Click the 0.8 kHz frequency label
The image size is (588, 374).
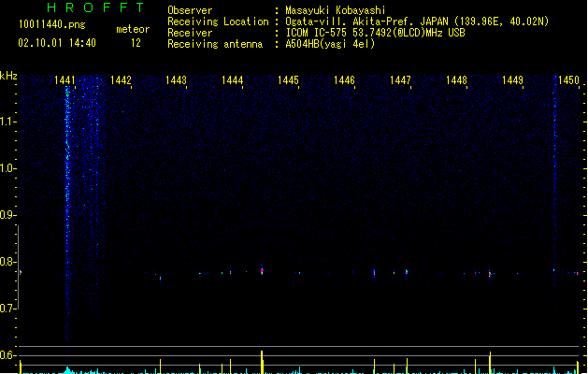point(7,262)
